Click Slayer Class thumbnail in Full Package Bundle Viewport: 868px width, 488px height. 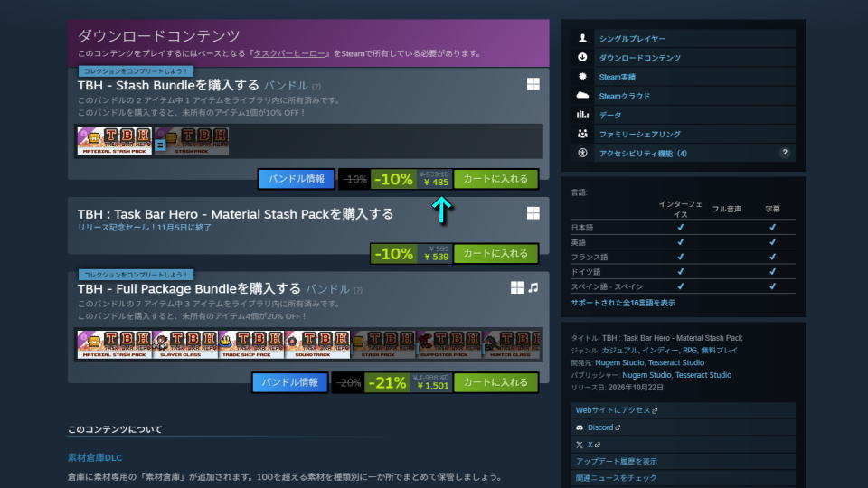185,344
